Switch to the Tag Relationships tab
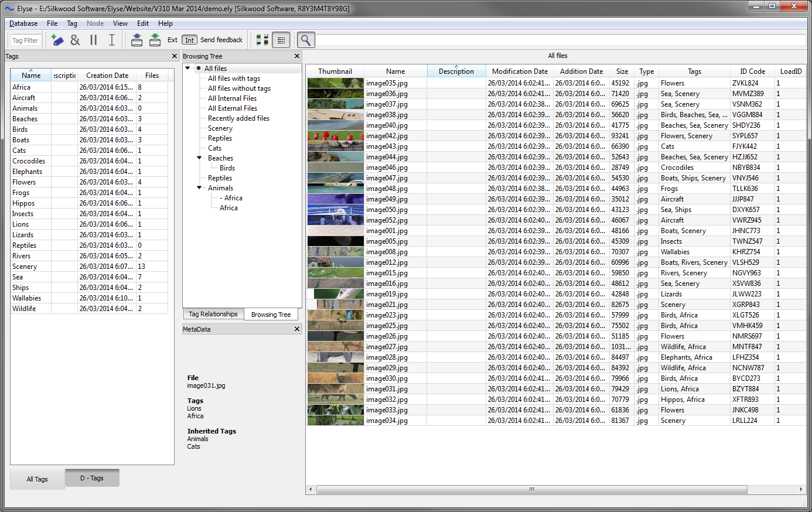812x512 pixels. [x=213, y=315]
